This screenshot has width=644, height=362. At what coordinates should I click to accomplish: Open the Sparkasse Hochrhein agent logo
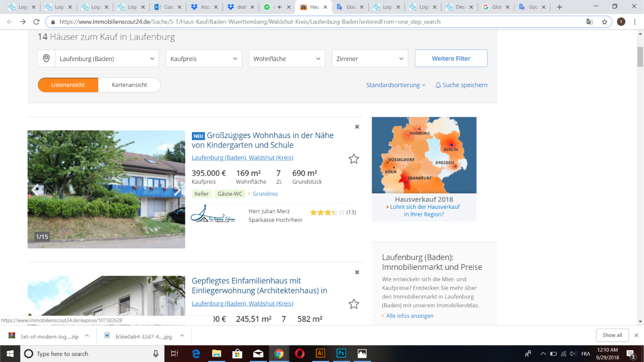click(213, 214)
